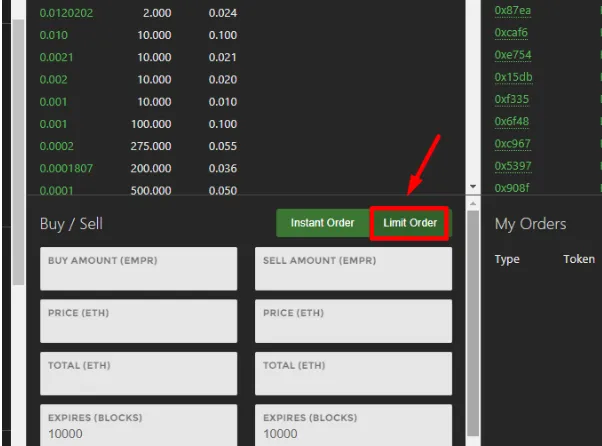The image size is (602, 446).
Task: Open address link 0x5397
Action: click(x=513, y=166)
